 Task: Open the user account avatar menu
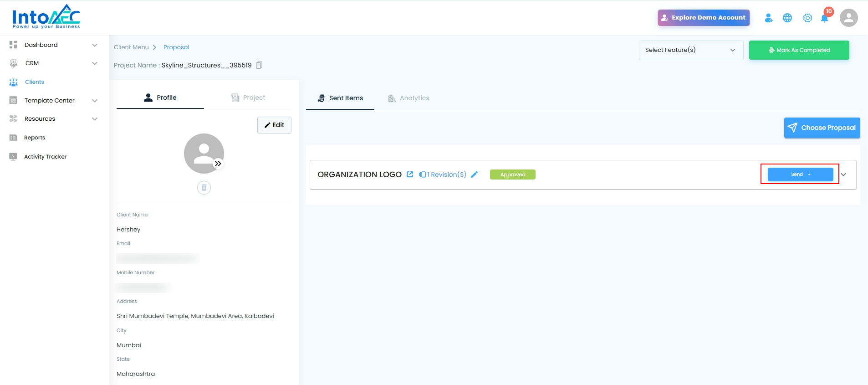point(848,18)
